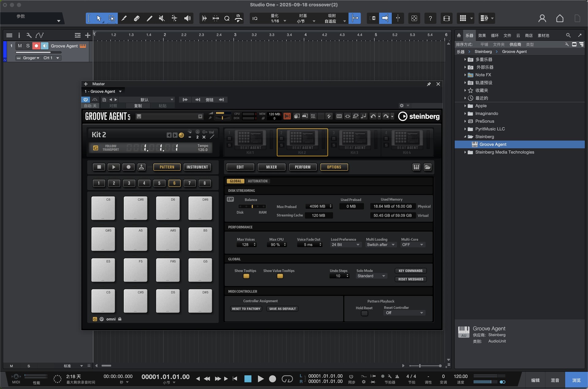Click Groove Agent pattern record button
This screenshot has height=389, width=588.
click(x=129, y=167)
